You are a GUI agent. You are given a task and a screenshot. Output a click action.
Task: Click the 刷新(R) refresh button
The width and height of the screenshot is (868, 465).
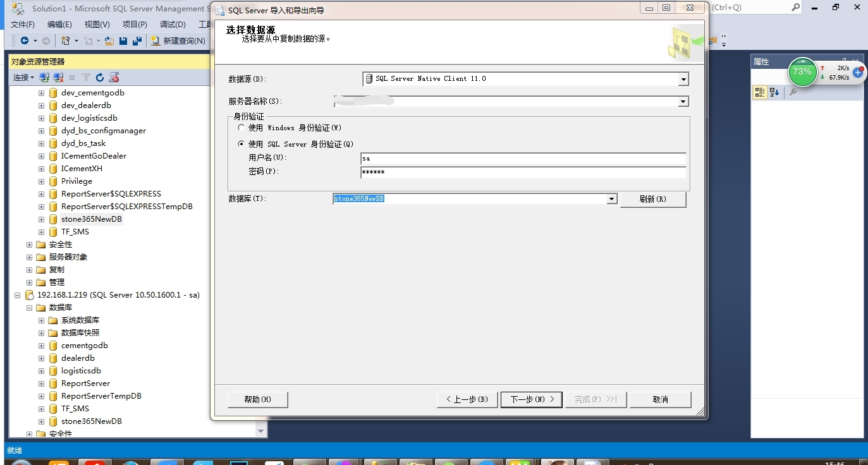653,199
